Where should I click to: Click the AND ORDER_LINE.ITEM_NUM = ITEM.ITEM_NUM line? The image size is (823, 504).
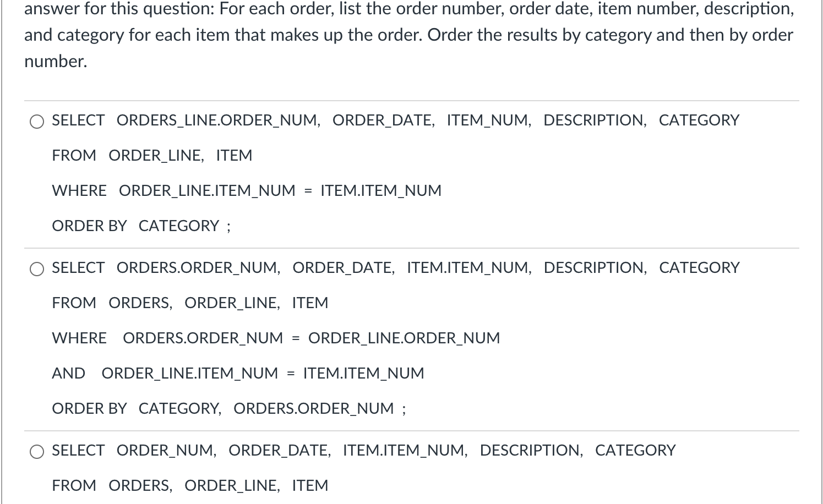[237, 373]
